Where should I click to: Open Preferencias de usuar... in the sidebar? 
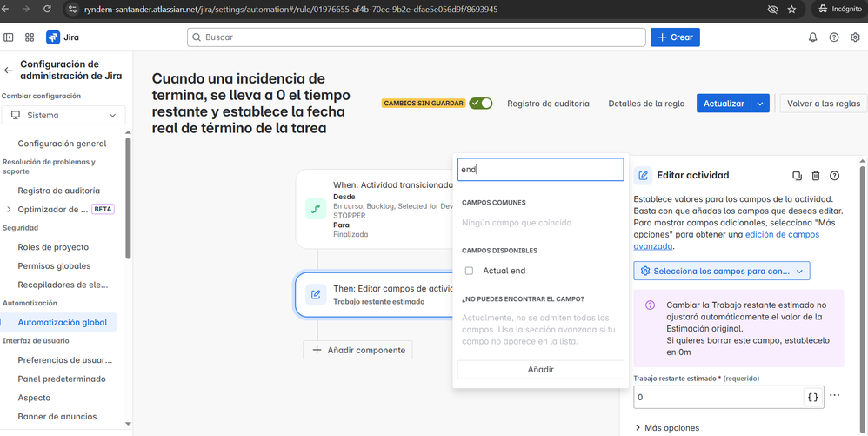pos(65,360)
